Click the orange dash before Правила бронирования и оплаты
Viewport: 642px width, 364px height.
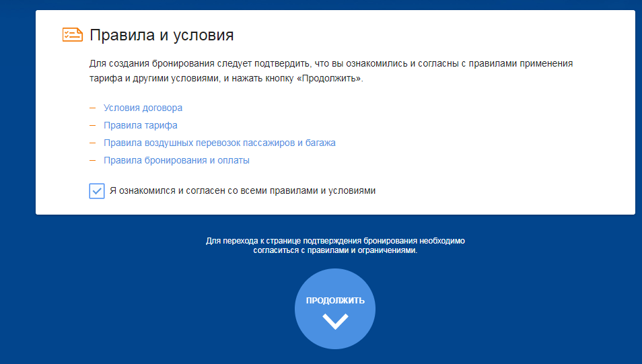click(x=93, y=160)
